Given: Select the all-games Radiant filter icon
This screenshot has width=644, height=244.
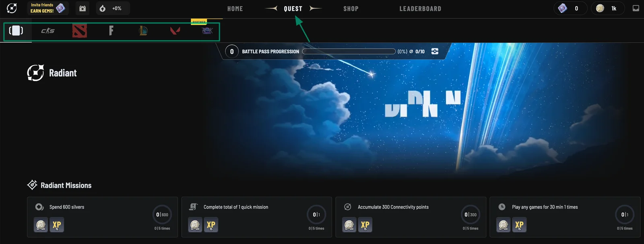Looking at the screenshot, I should pos(16,31).
